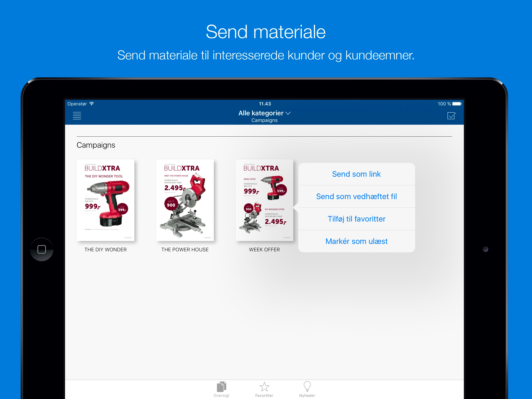Screen dimensions: 532x399
Task: Tap the battery status icon
Action: click(x=457, y=104)
